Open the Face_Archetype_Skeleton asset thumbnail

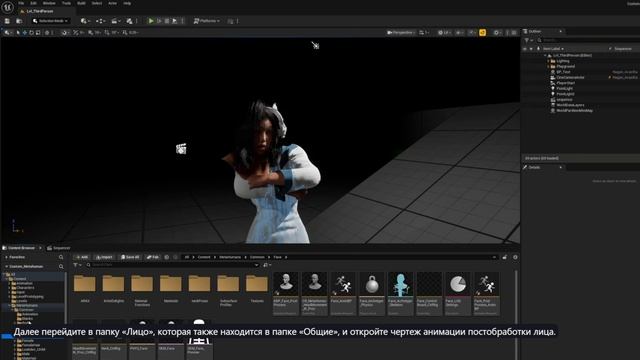(x=400, y=293)
